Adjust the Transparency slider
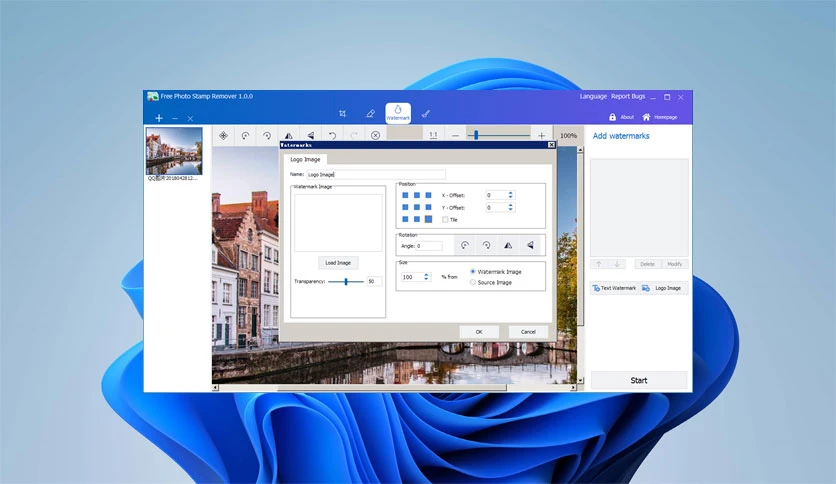This screenshot has height=484, width=836. [346, 281]
